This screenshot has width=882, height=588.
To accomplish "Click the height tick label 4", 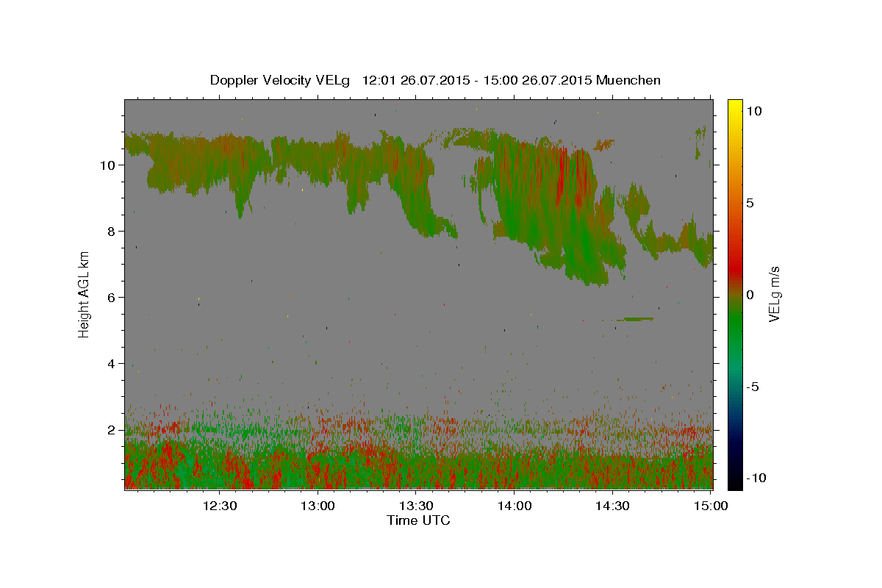I will (112, 364).
